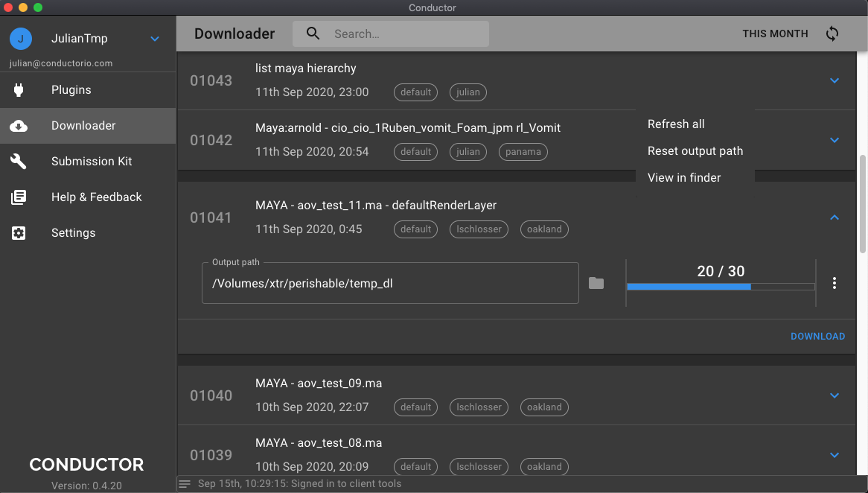Click the plug icon for Plugins
Image resolution: width=868 pixels, height=493 pixels.
19,89
